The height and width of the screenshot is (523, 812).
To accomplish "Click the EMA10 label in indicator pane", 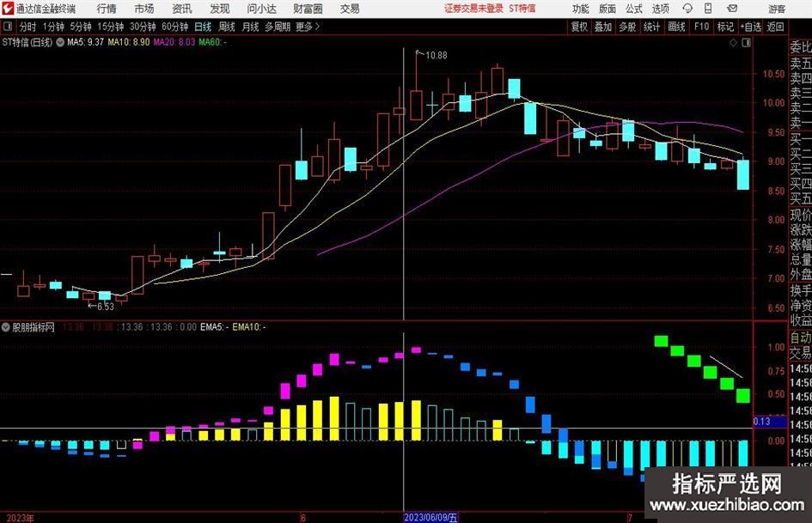I will point(249,327).
